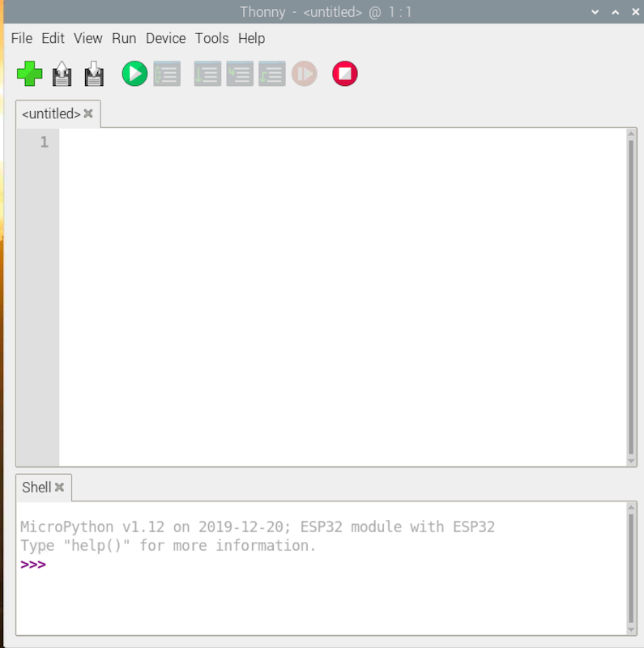Open the View menu
644x648 pixels.
click(x=88, y=38)
